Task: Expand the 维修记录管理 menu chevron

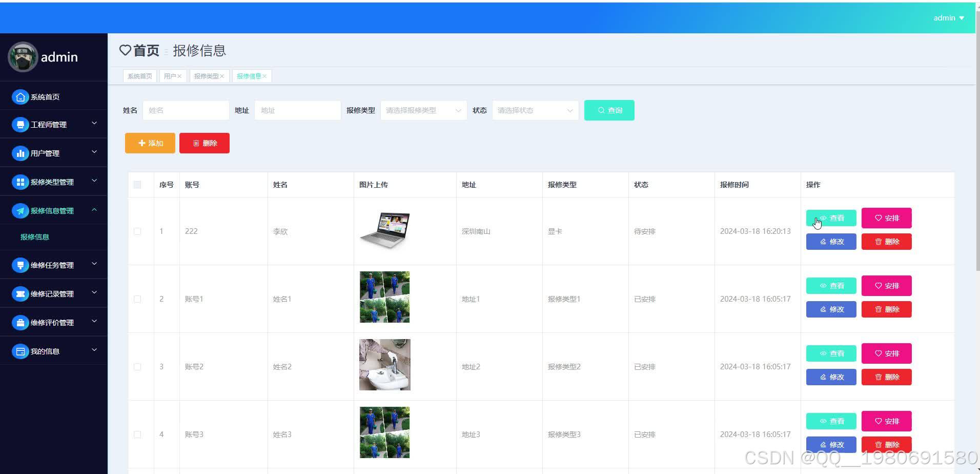Action: (x=94, y=292)
